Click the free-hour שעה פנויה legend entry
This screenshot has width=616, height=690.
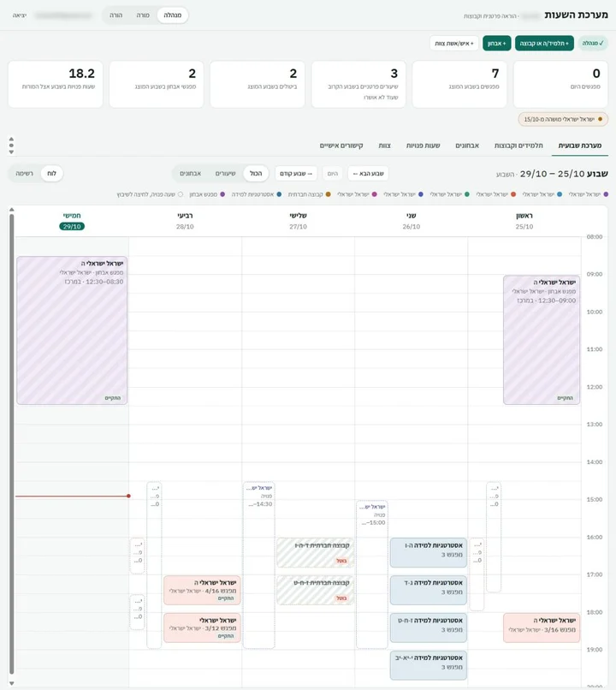(150, 194)
